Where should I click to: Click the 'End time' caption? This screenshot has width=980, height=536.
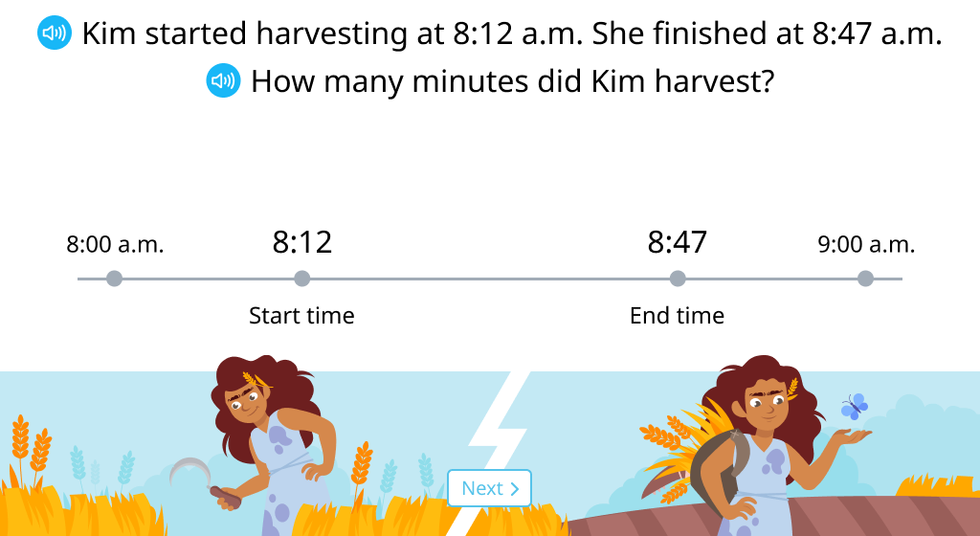678,316
